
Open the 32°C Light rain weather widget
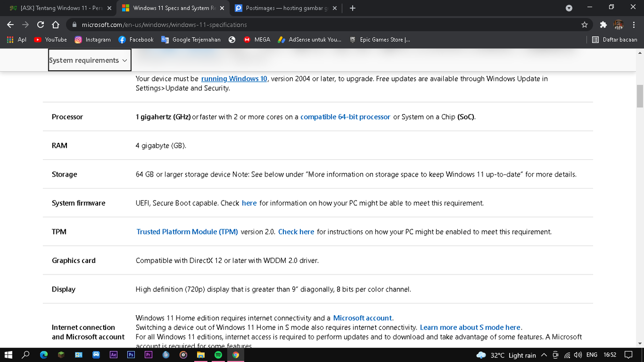506,355
